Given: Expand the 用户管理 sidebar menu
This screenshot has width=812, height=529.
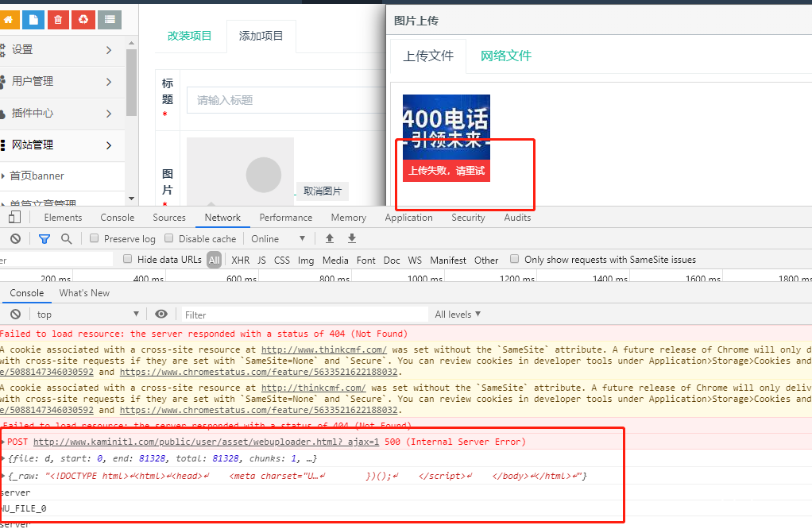Looking at the screenshot, I should pyautogui.click(x=62, y=81).
